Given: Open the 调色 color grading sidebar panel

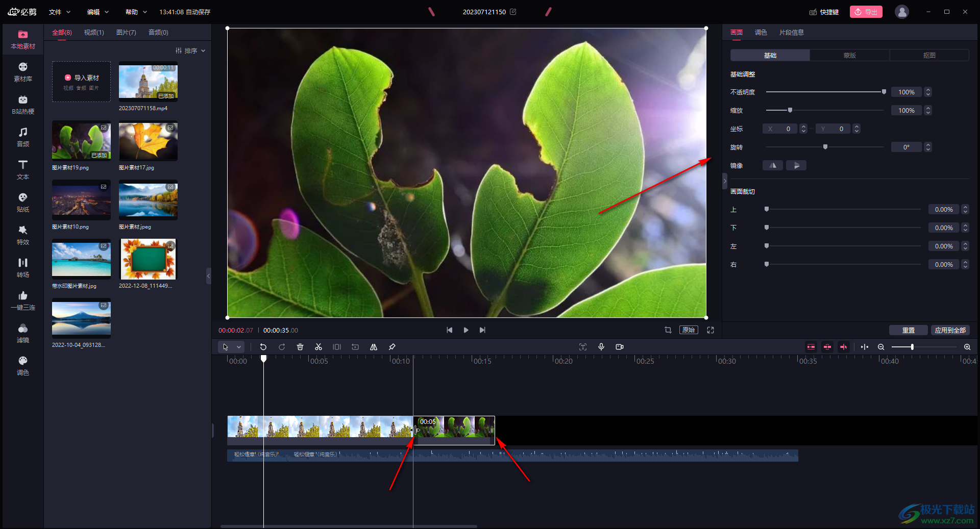Looking at the screenshot, I should click(x=23, y=366).
